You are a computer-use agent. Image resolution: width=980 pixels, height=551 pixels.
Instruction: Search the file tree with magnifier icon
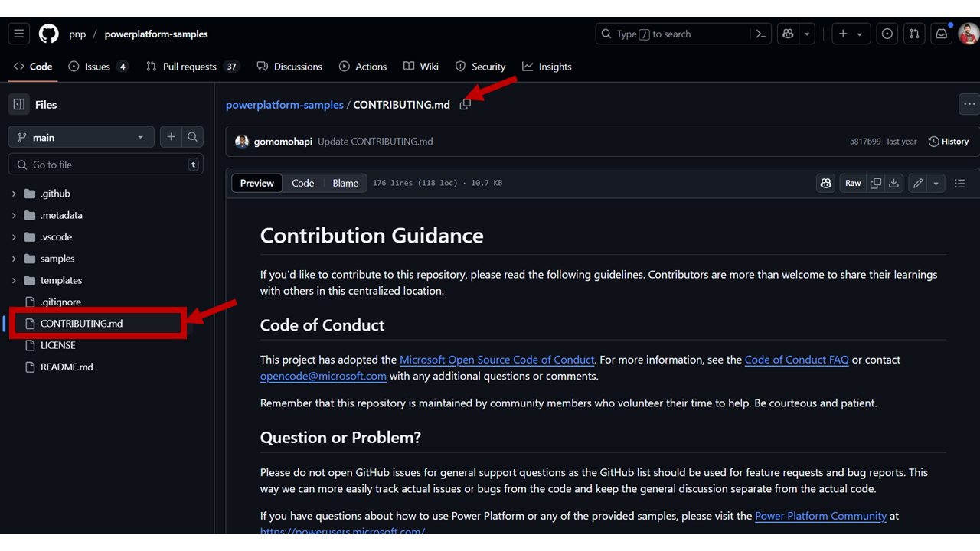(193, 137)
